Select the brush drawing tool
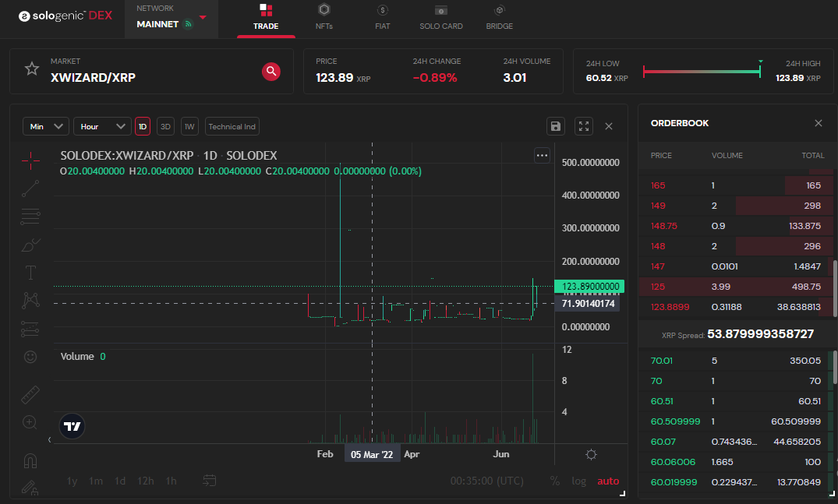This screenshot has height=504, width=838. [x=30, y=245]
